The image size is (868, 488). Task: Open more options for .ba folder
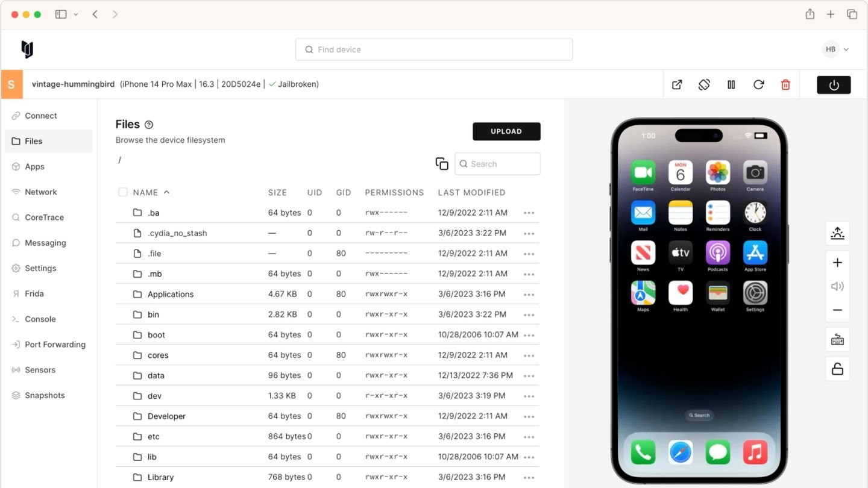[529, 213]
